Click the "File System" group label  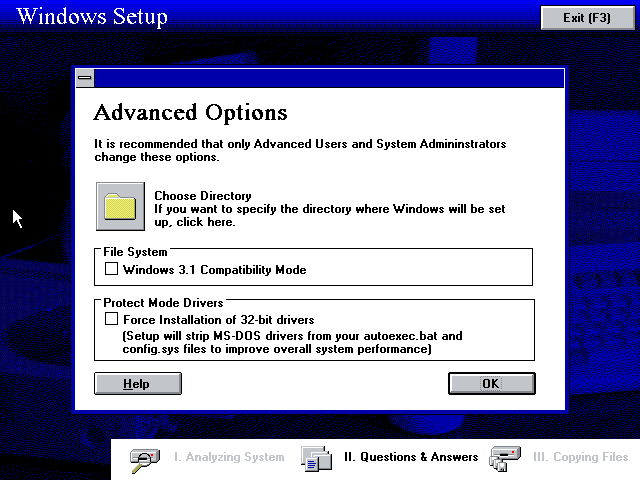135,252
